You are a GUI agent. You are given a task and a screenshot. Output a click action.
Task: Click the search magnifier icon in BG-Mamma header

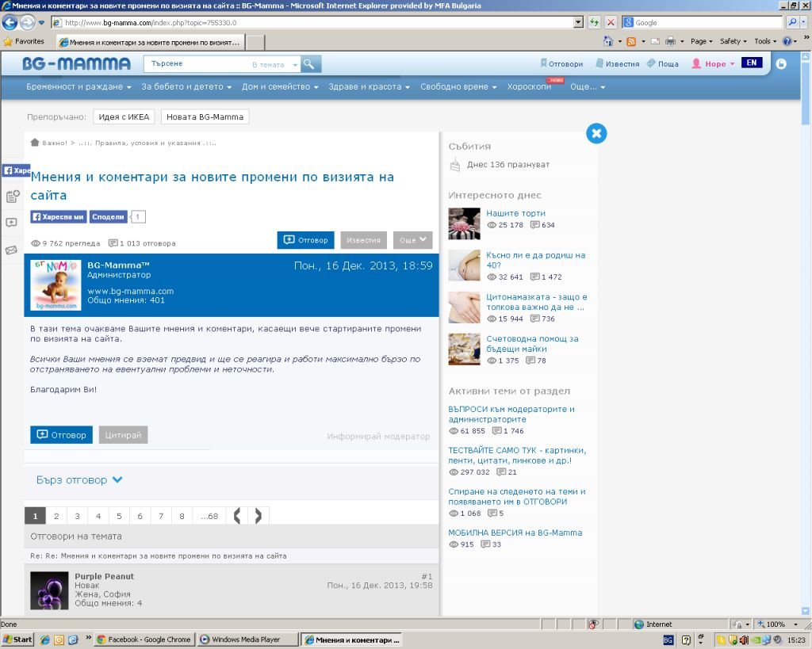[311, 64]
